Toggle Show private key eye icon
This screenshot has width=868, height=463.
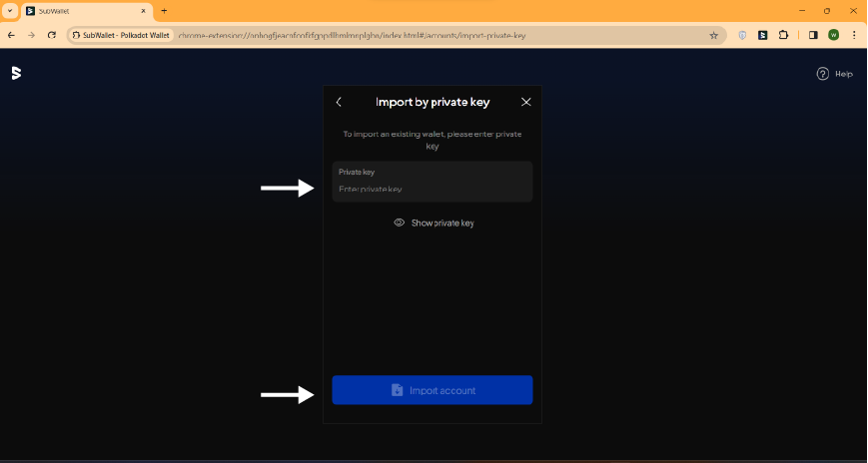[x=400, y=223]
